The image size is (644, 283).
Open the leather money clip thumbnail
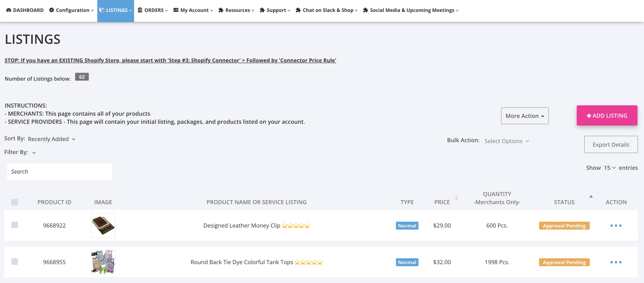(x=103, y=225)
